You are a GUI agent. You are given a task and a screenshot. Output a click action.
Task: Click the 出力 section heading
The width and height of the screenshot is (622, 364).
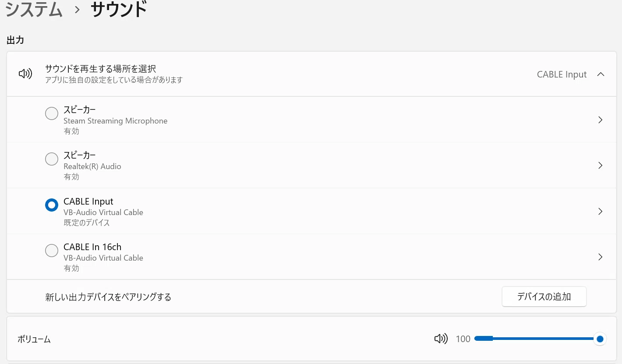coord(15,40)
